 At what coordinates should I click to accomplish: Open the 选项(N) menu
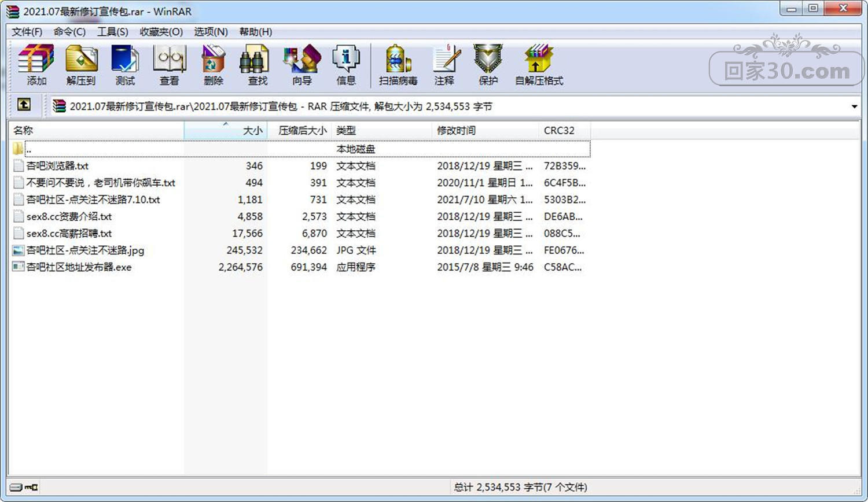(211, 32)
